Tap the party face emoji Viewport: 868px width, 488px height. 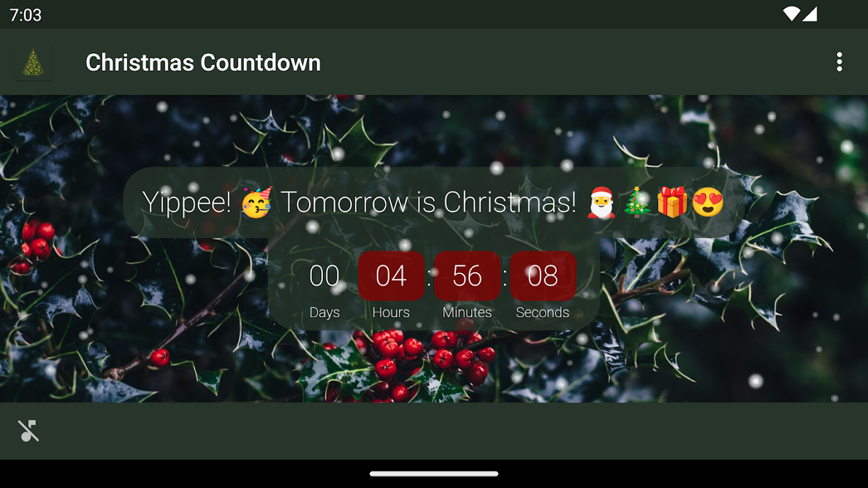point(256,203)
